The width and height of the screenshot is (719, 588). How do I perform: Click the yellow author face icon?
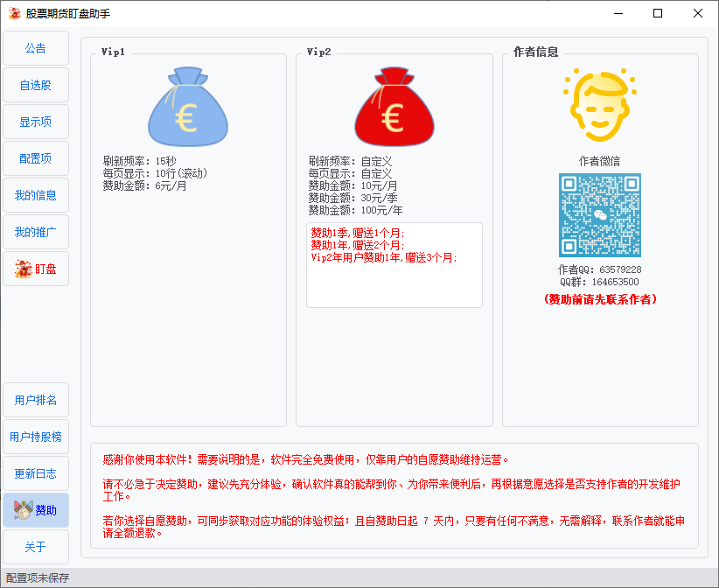600,105
